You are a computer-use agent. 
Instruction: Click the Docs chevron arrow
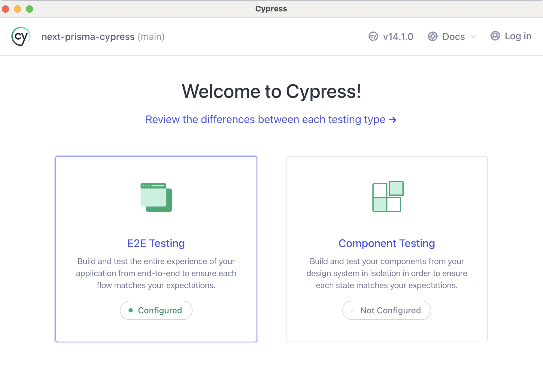click(x=473, y=37)
